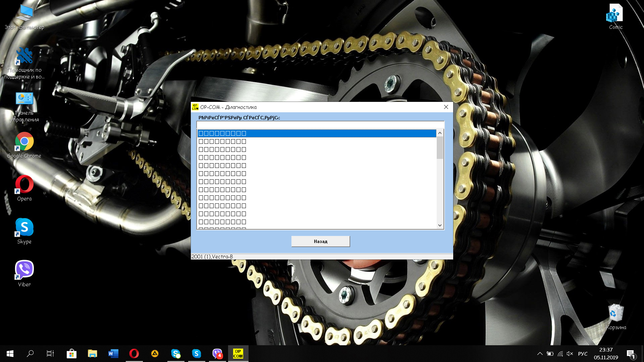
Task: Open the Opera desktop shortcut
Action: coord(24,184)
